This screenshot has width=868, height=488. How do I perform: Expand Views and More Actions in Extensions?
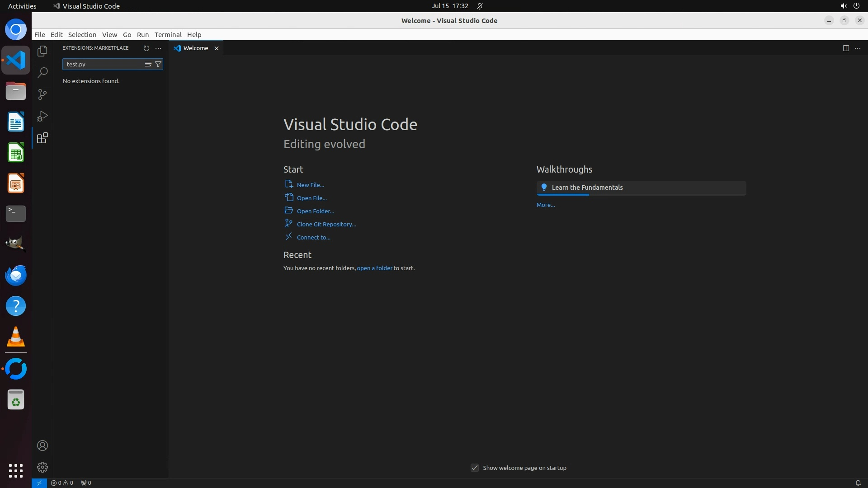point(158,48)
